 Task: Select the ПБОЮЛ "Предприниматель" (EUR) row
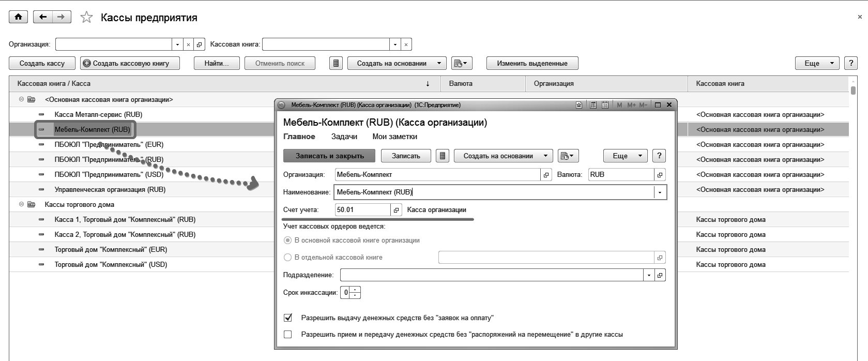[109, 144]
